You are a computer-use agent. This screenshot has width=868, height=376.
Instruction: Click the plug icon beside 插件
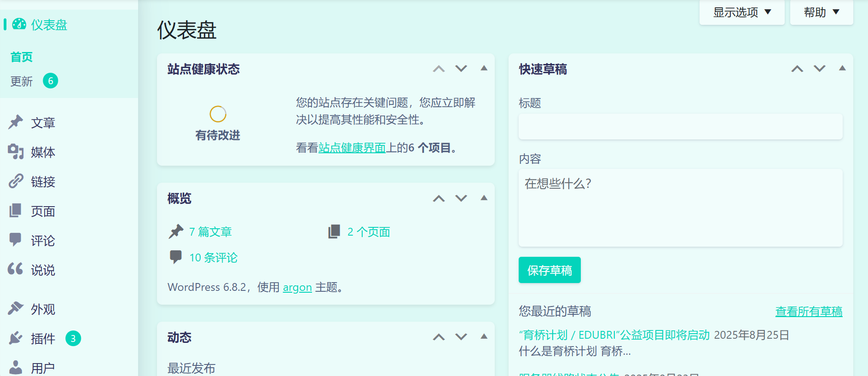(16, 338)
